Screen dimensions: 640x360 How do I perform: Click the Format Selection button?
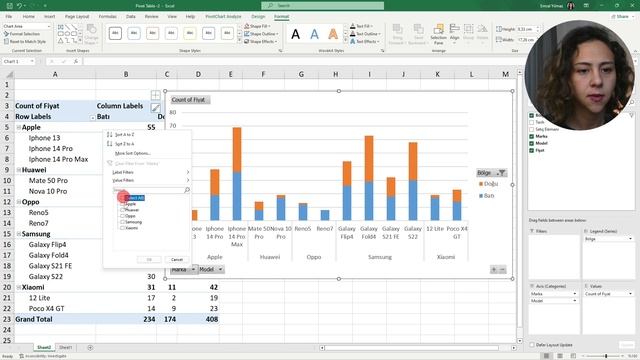(x=22, y=34)
